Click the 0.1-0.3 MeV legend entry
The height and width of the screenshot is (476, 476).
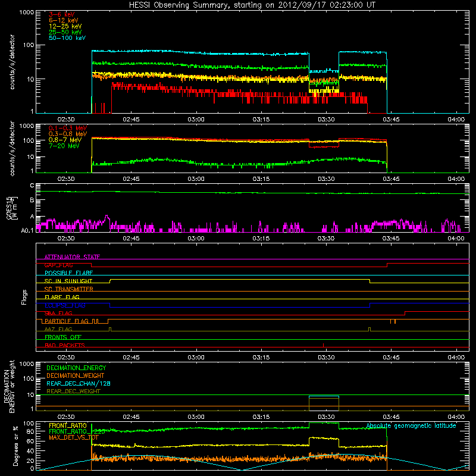click(68, 128)
